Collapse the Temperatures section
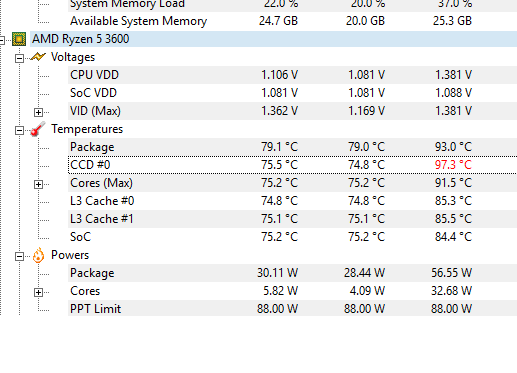 tap(19, 130)
